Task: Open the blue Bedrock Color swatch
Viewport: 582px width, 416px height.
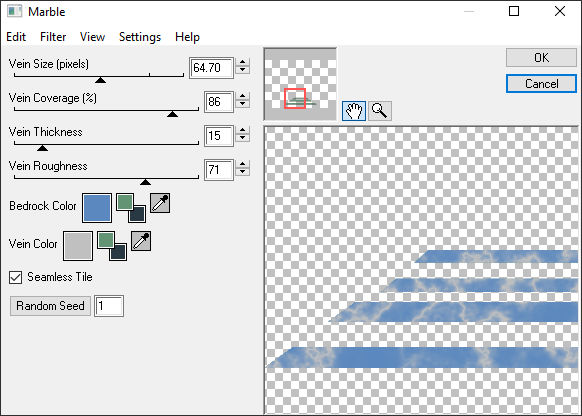Action: tap(97, 208)
